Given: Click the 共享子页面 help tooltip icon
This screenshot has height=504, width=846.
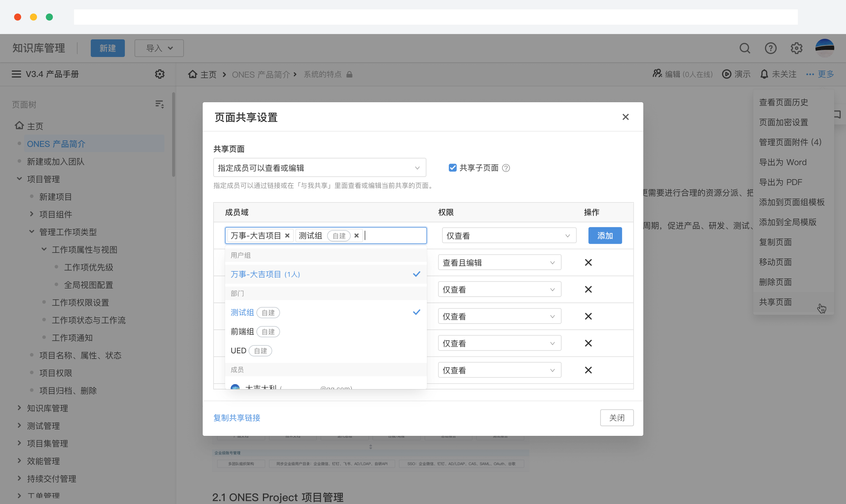Looking at the screenshot, I should 506,168.
